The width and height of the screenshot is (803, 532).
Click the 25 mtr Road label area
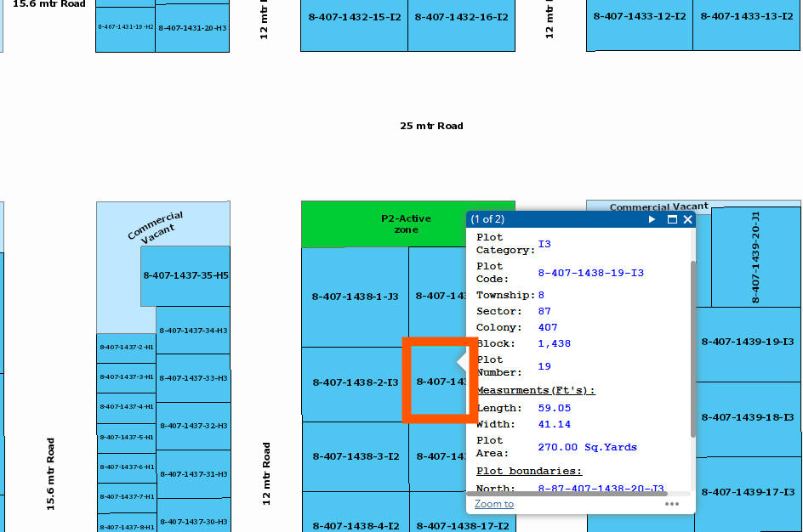[x=430, y=125]
